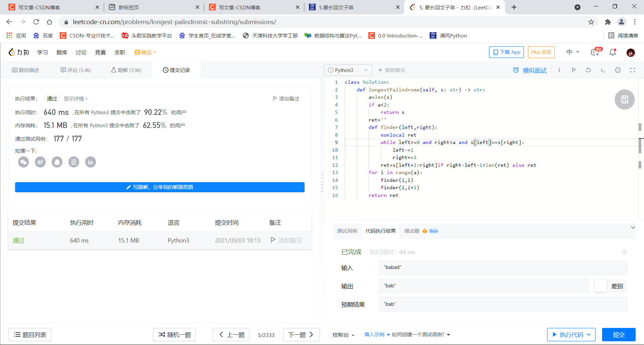Viewport: 644px width, 345px height.
Task: Expand the 执行代码 dropdown arrow
Action: coord(589,334)
